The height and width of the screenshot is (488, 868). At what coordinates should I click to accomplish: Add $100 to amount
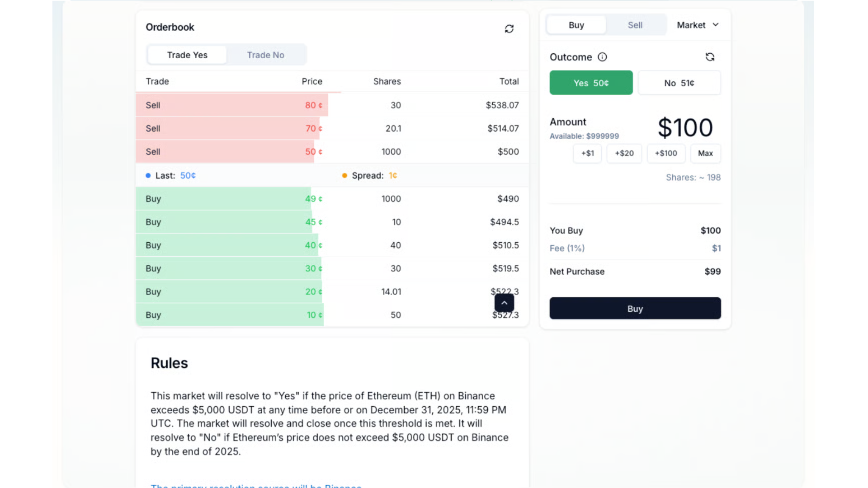click(666, 154)
